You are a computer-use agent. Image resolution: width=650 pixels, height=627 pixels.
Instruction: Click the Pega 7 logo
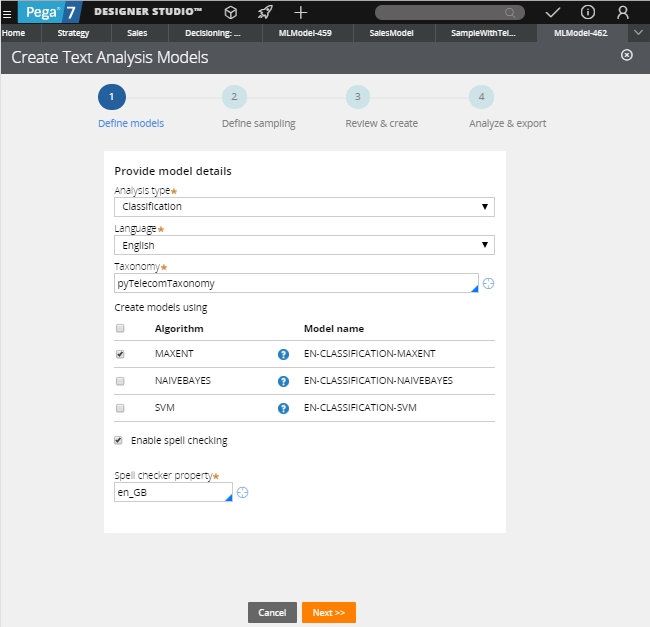click(x=50, y=12)
